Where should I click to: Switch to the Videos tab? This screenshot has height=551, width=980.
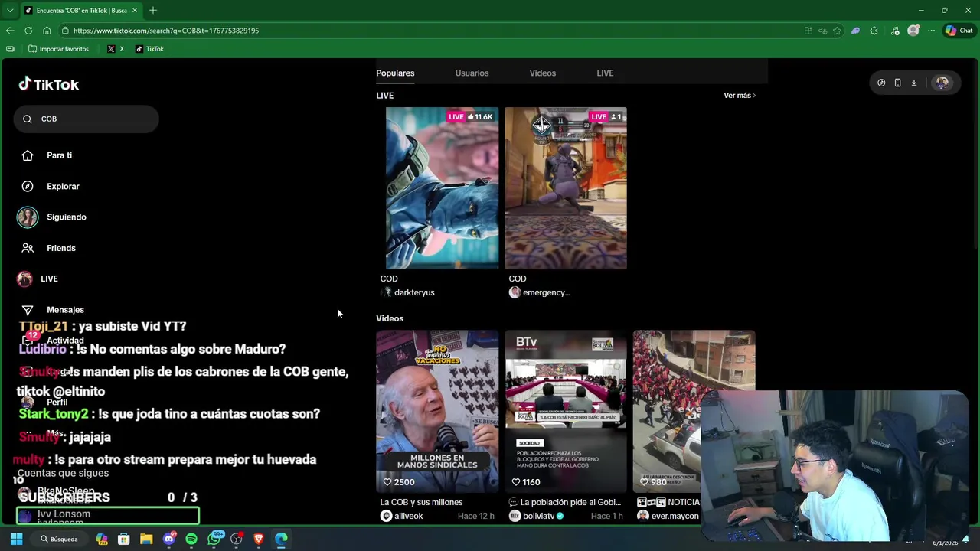click(543, 73)
